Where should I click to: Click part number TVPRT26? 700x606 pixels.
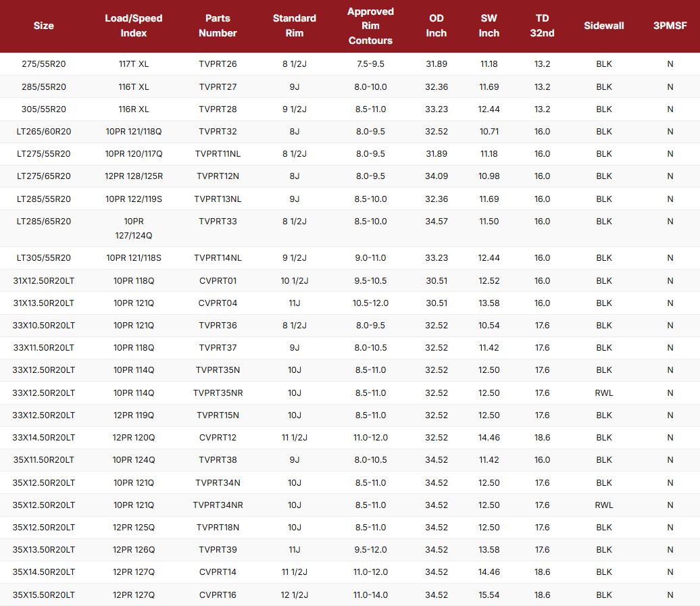pos(218,64)
